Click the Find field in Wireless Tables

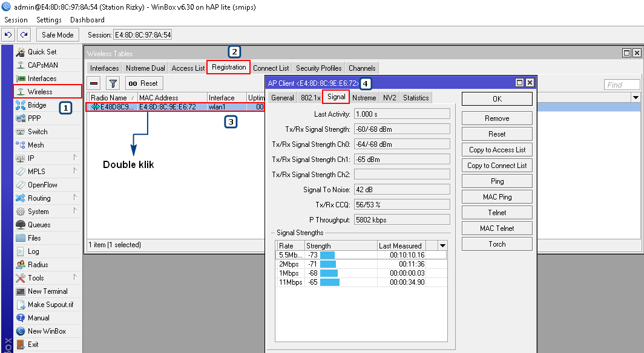click(622, 85)
